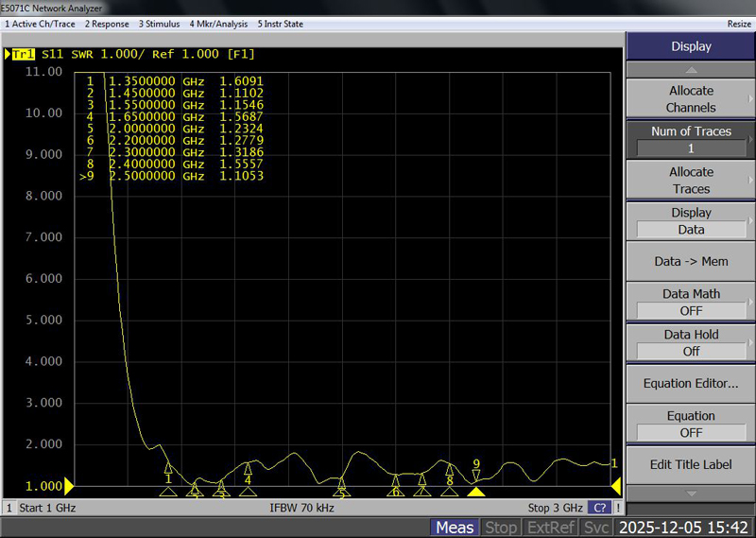
Task: Expand Allocate Channels submenu
Action: [691, 99]
